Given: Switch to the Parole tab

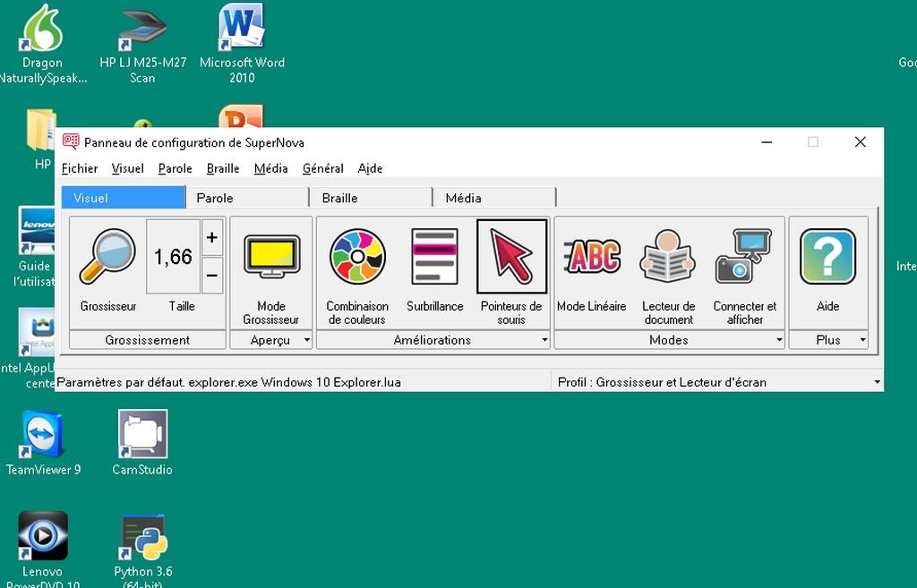Looking at the screenshot, I should click(247, 198).
